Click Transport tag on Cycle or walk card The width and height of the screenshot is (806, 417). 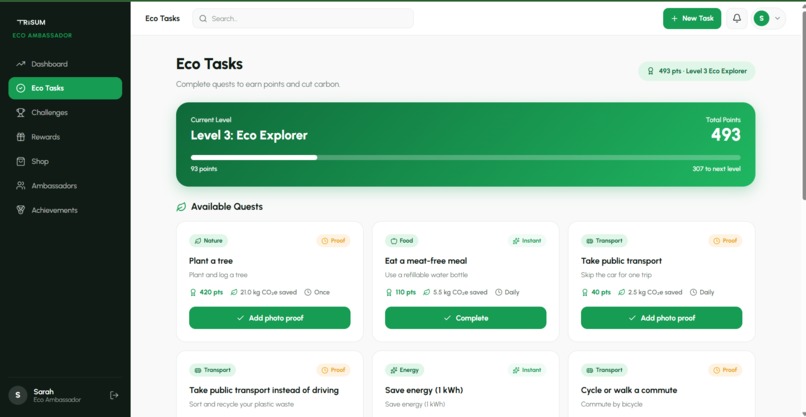[x=604, y=370]
